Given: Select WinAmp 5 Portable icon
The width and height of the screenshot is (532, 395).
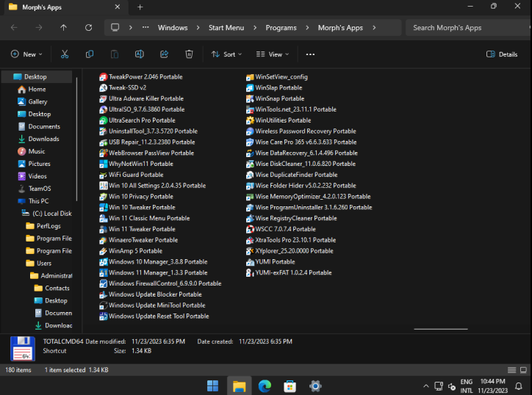Looking at the screenshot, I should pyautogui.click(x=103, y=251).
